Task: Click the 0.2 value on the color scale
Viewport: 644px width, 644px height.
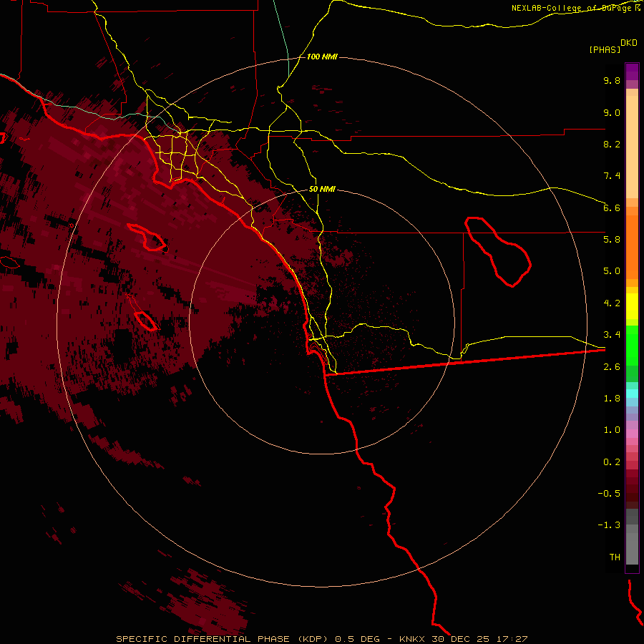Action: pyautogui.click(x=612, y=462)
